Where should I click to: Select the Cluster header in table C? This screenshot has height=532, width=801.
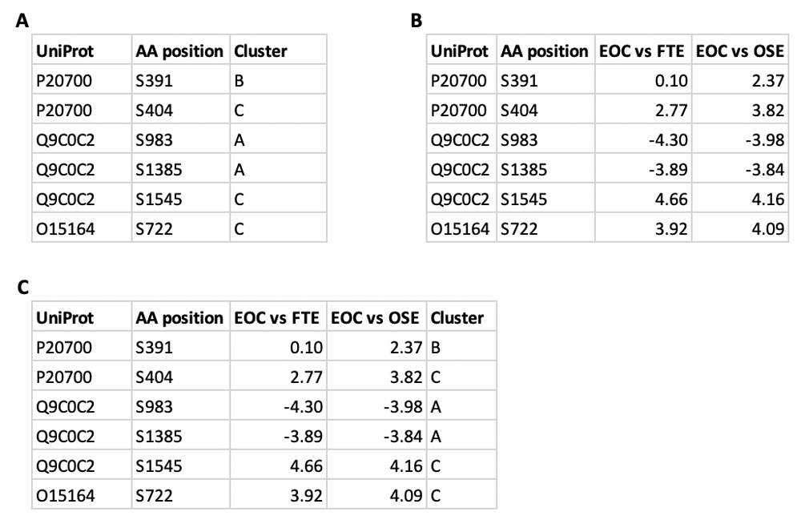(x=457, y=318)
